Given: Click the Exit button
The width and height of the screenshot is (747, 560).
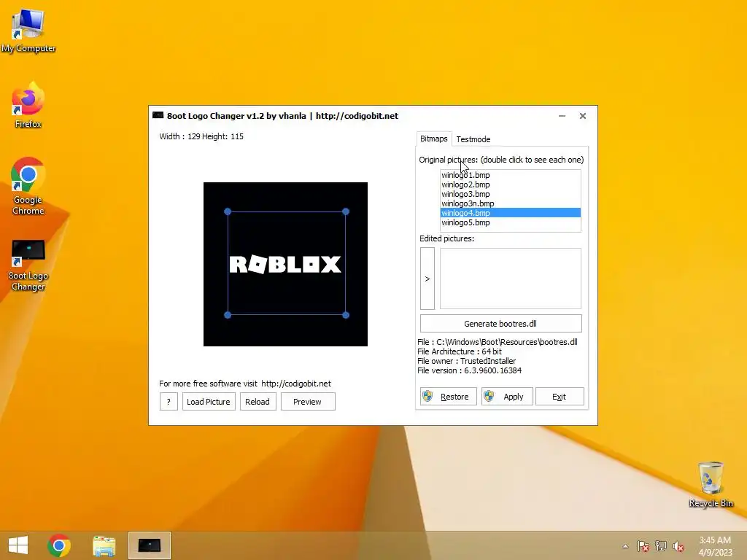Looking at the screenshot, I should (x=560, y=397).
